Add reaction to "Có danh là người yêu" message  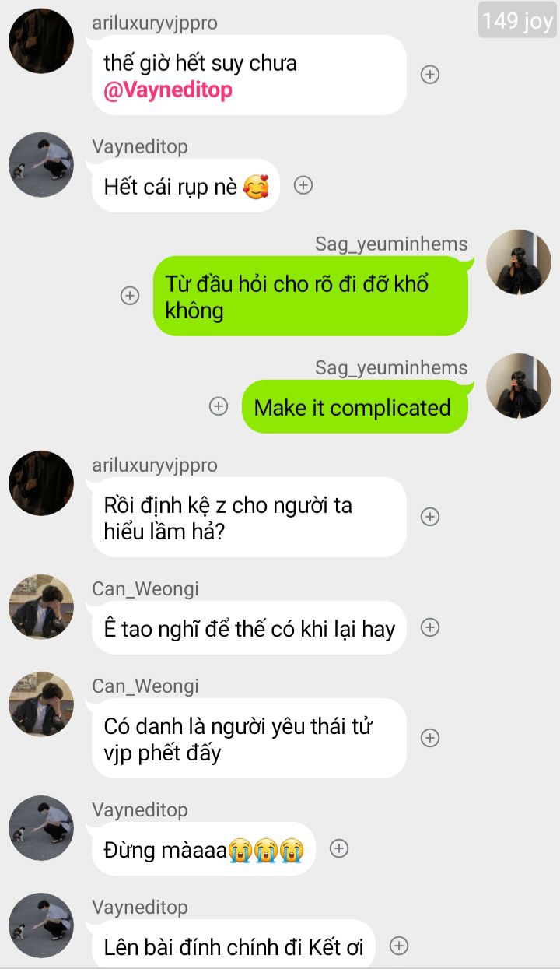tap(430, 738)
